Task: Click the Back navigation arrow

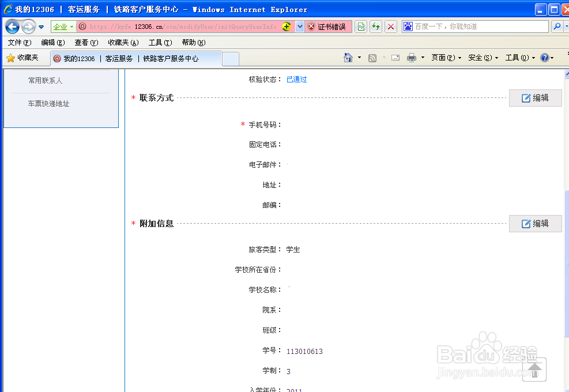Action: 12,27
